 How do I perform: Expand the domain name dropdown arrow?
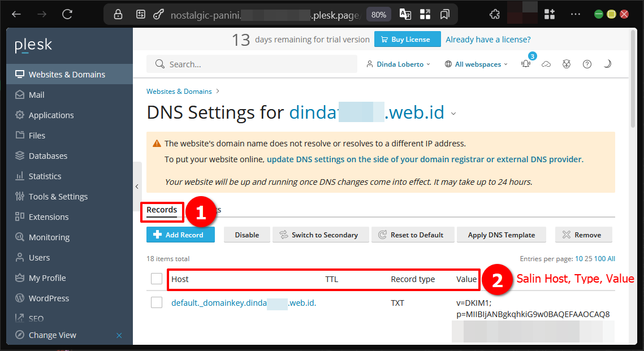[x=453, y=114]
